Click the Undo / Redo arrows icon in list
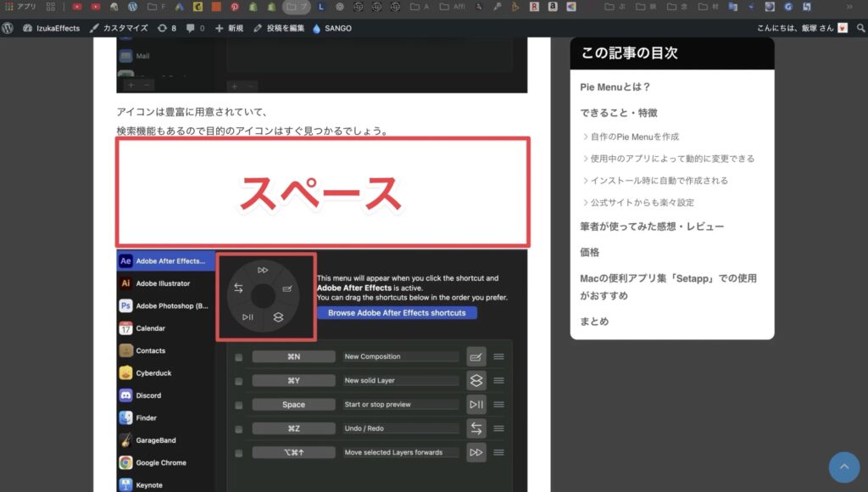 [x=476, y=429]
